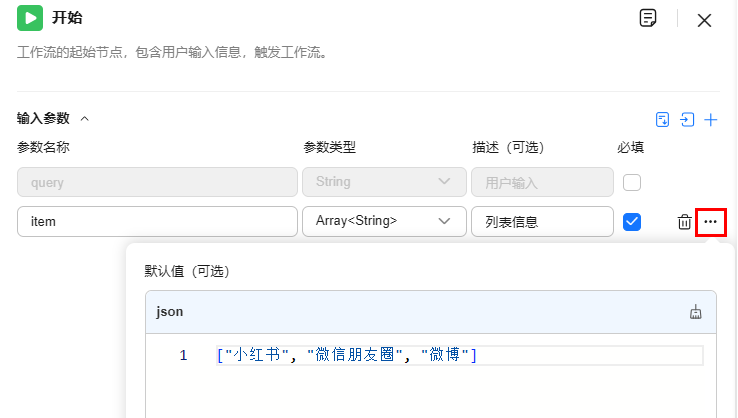Image resolution: width=738 pixels, height=418 pixels.
Task: Click the 用户输入 description field
Action: pyautogui.click(x=542, y=182)
